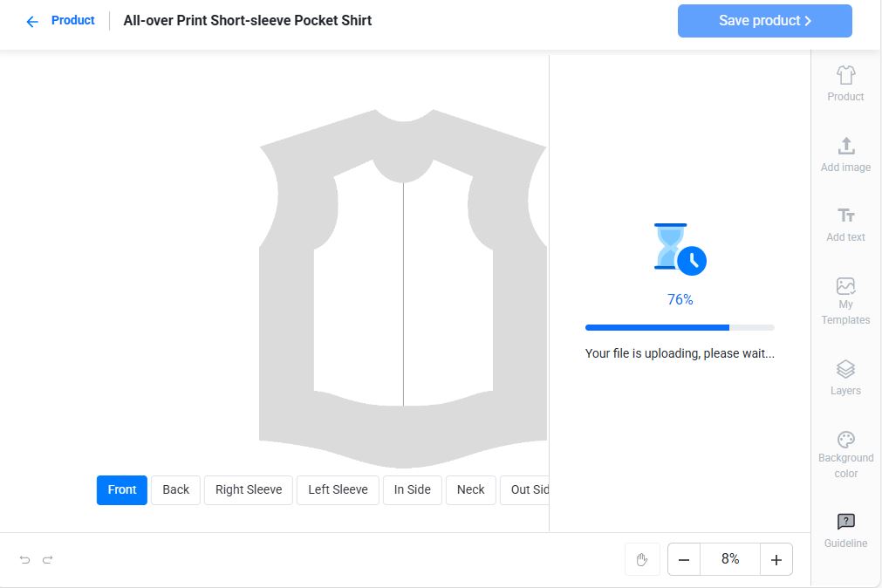
Task: Click the redo arrow icon
Action: pyautogui.click(x=48, y=559)
